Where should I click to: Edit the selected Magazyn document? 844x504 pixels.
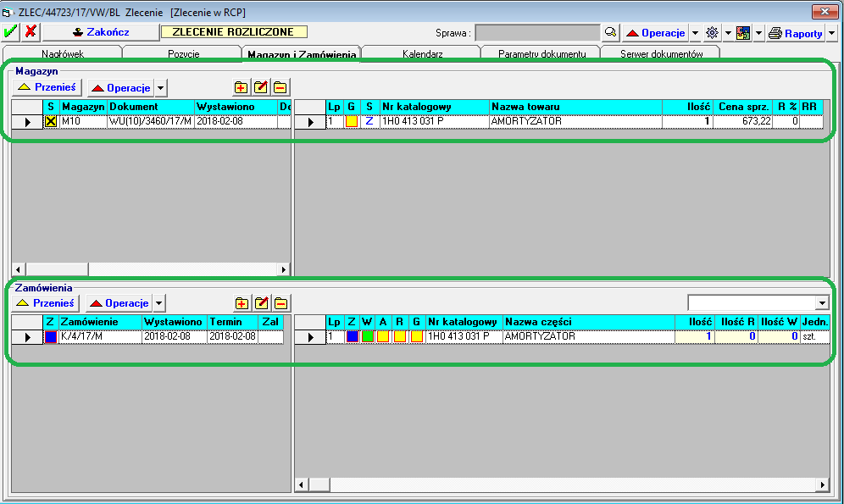click(261, 87)
